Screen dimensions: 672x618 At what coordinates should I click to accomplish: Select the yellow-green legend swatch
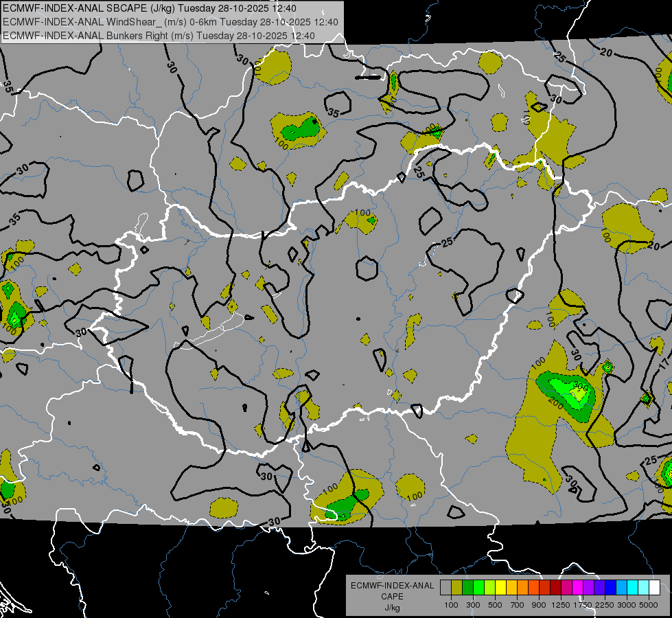(x=489, y=588)
